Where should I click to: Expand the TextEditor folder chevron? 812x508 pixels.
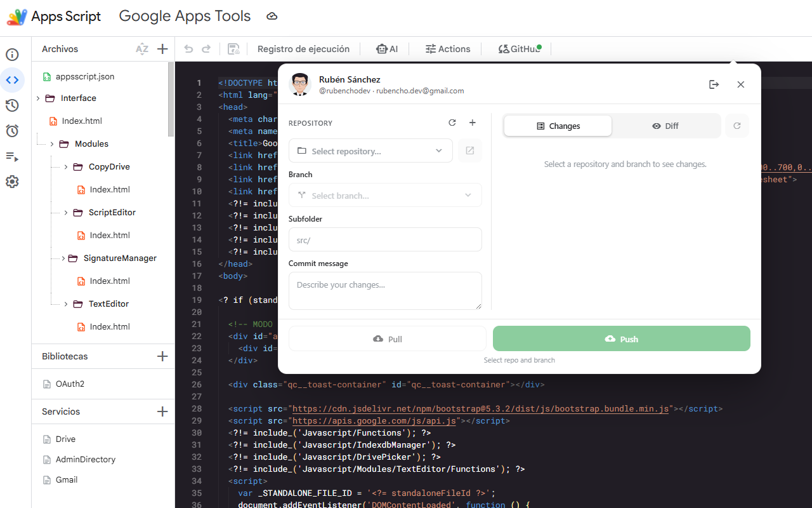[x=66, y=304]
